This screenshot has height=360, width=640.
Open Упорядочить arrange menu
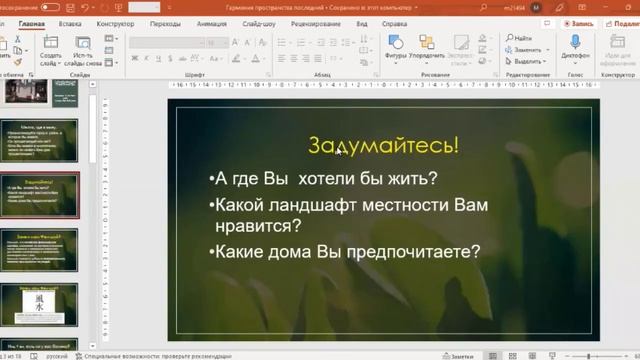coord(427,49)
